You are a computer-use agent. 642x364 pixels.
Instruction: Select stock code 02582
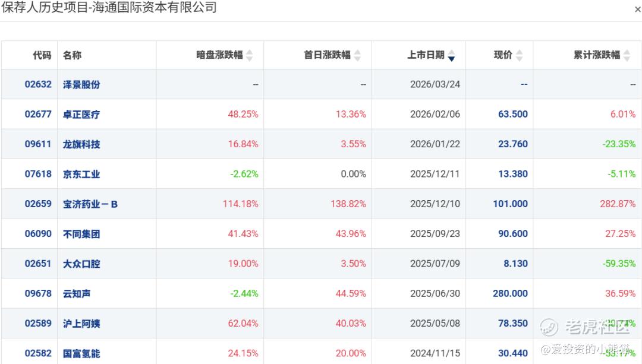point(38,353)
